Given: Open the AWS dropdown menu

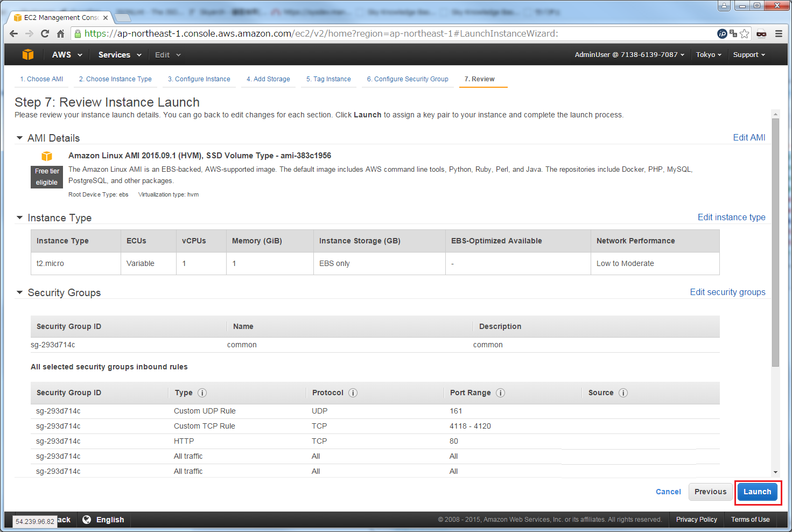Looking at the screenshot, I should 67,54.
